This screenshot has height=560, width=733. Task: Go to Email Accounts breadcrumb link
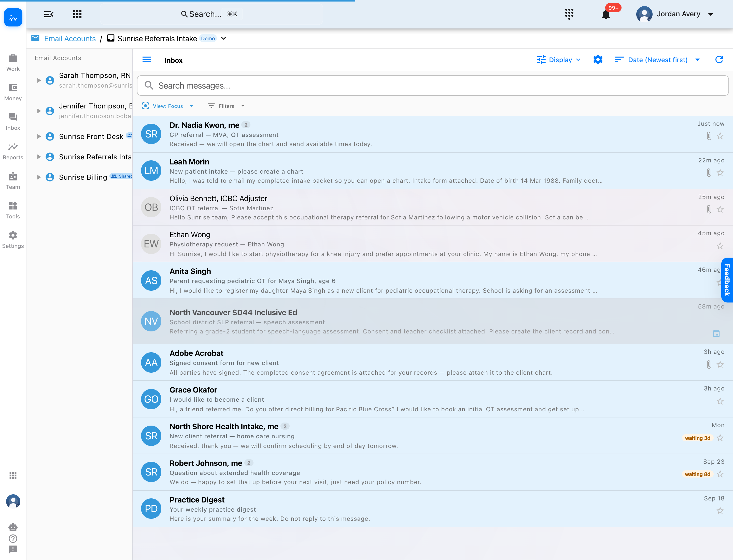click(x=70, y=38)
